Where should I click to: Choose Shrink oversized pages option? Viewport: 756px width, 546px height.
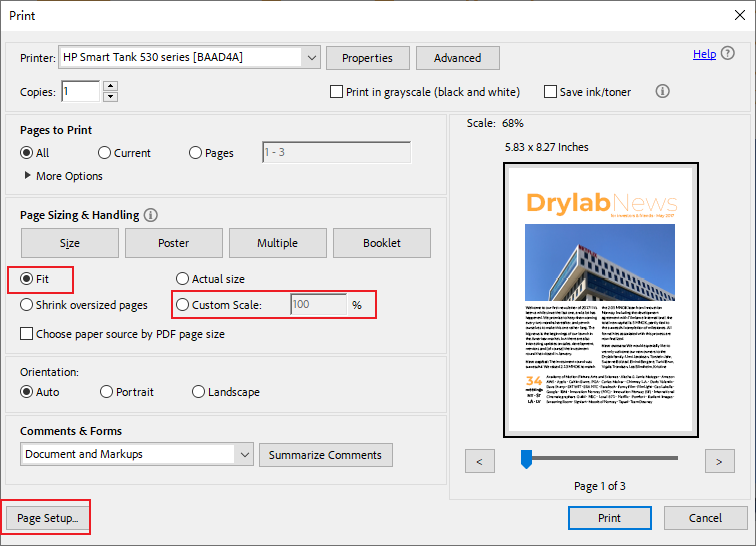(27, 305)
